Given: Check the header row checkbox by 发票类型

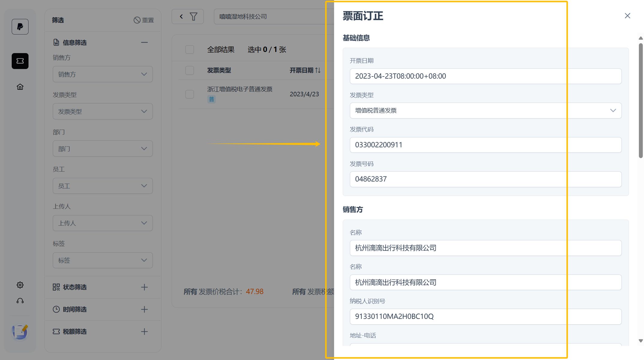Looking at the screenshot, I should tap(190, 70).
